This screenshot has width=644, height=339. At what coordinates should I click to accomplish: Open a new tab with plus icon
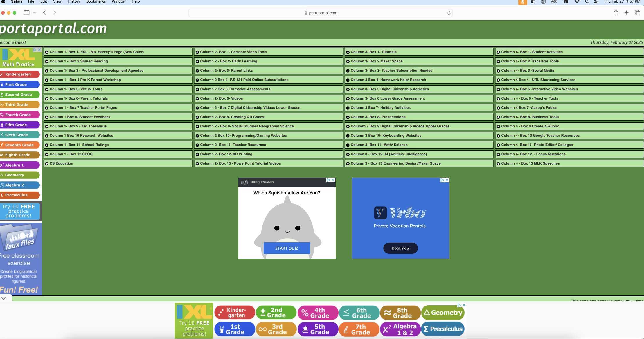[x=626, y=13]
